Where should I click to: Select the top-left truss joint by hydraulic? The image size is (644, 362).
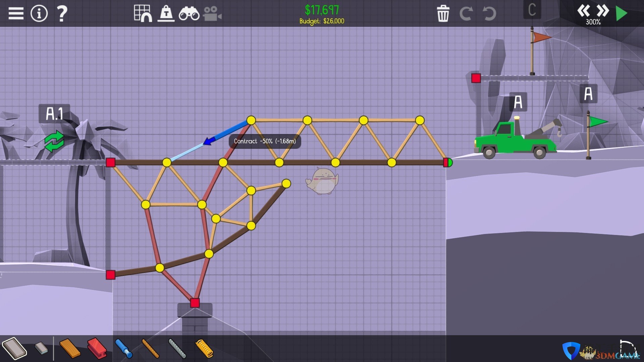[251, 120]
